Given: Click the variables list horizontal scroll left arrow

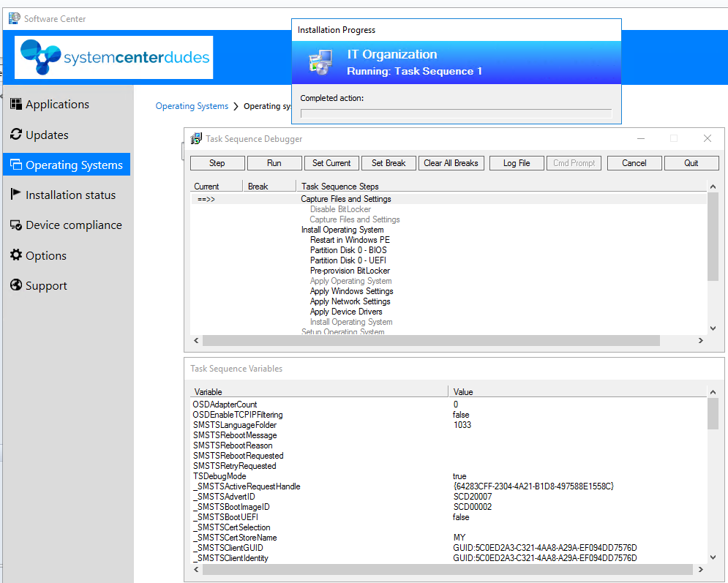Looking at the screenshot, I should (x=196, y=569).
